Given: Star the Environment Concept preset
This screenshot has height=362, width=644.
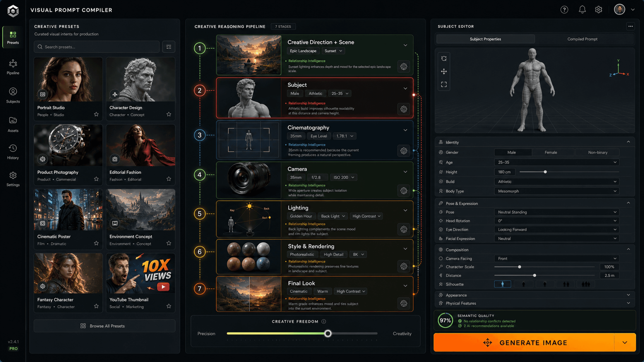Looking at the screenshot, I should [x=169, y=243].
